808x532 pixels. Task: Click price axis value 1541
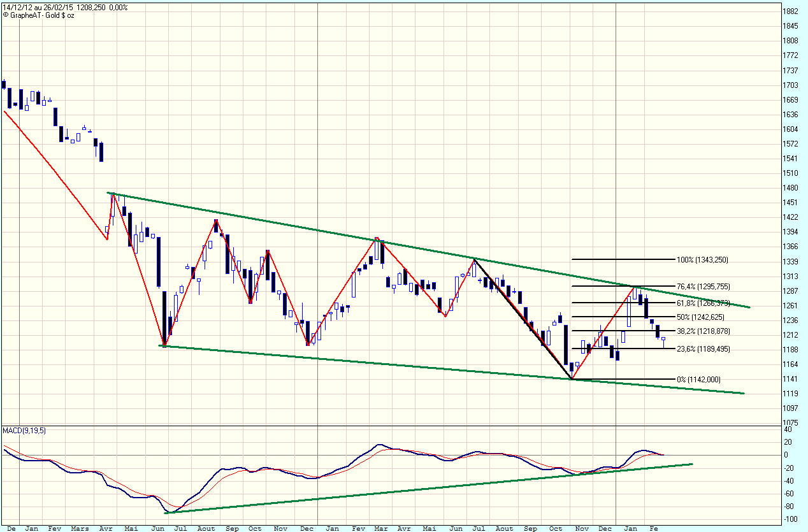tap(791, 159)
